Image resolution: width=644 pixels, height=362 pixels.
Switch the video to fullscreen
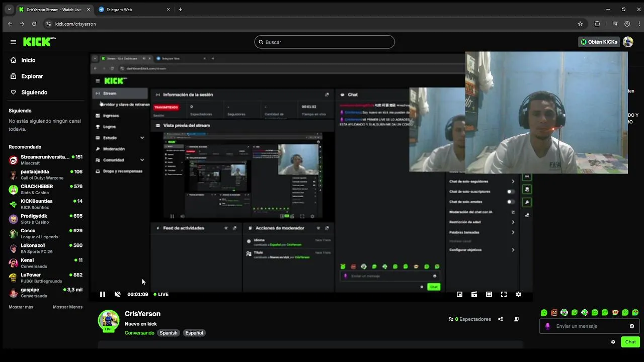click(504, 294)
